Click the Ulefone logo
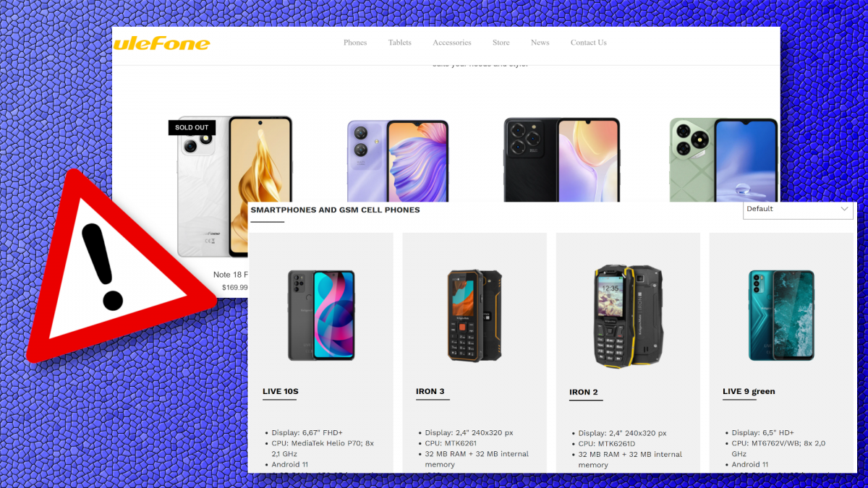868x488 pixels. [161, 43]
